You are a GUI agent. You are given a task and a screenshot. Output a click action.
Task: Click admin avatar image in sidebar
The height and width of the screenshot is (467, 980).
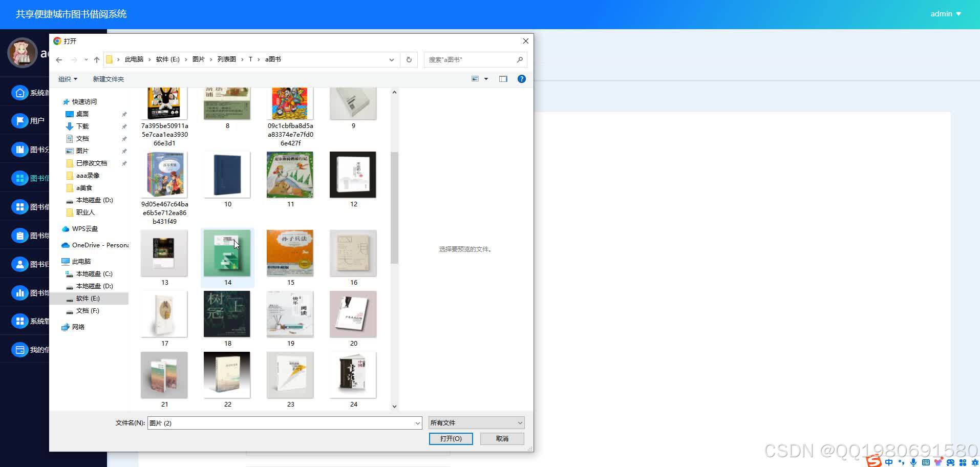(x=22, y=53)
